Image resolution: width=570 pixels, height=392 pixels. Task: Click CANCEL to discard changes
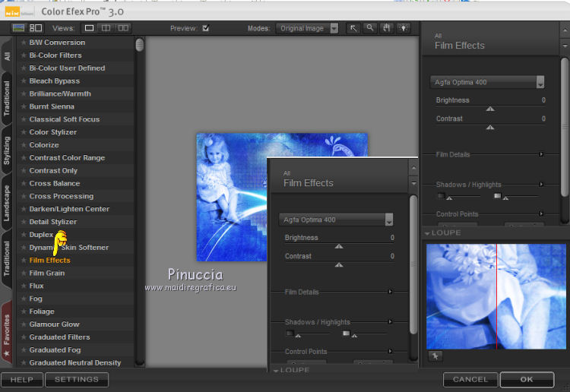pyautogui.click(x=470, y=380)
